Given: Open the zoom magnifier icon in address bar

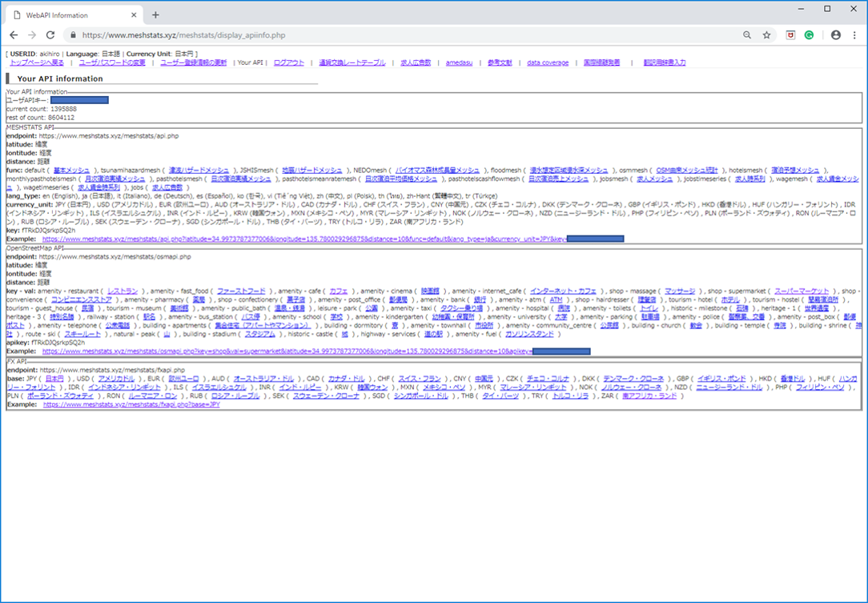Looking at the screenshot, I should pos(747,35).
